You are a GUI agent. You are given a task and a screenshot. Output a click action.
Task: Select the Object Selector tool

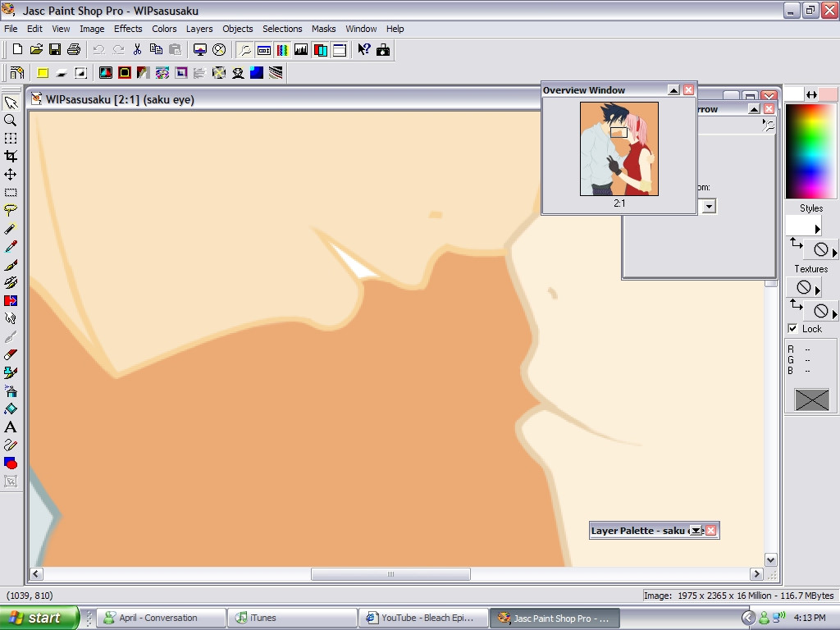pyautogui.click(x=11, y=482)
